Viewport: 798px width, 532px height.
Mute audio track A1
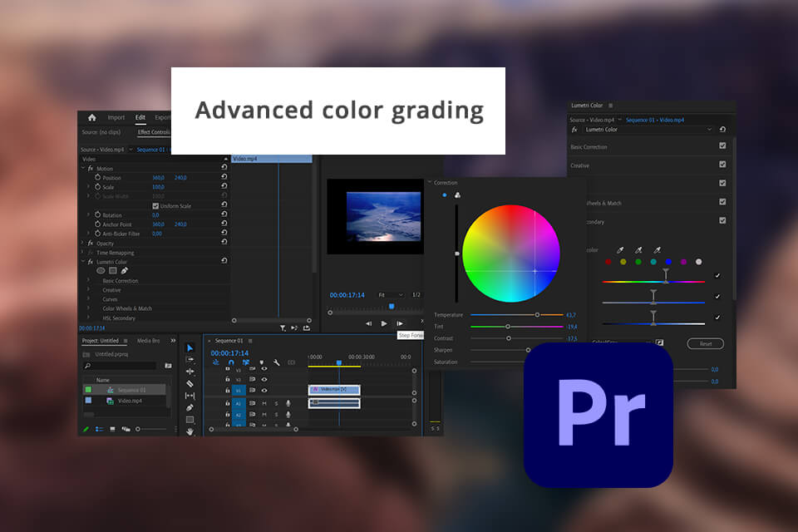[264, 403]
